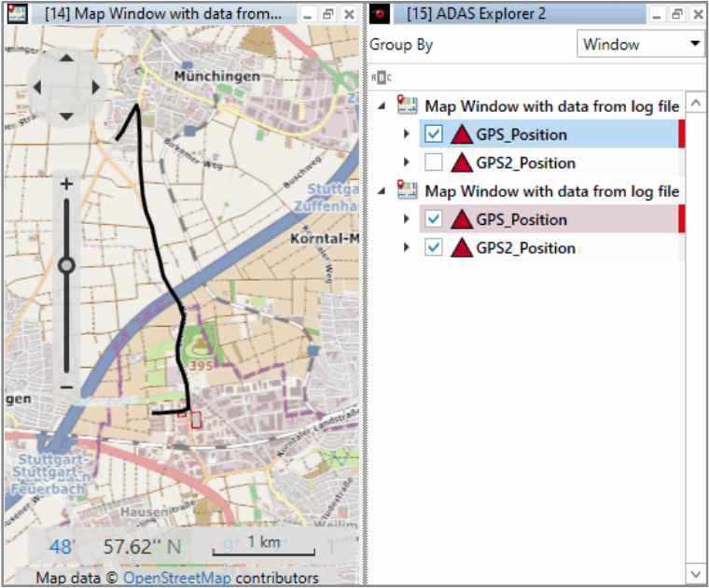The width and height of the screenshot is (709, 588).
Task: Restore the Map Window
Action: (327, 15)
